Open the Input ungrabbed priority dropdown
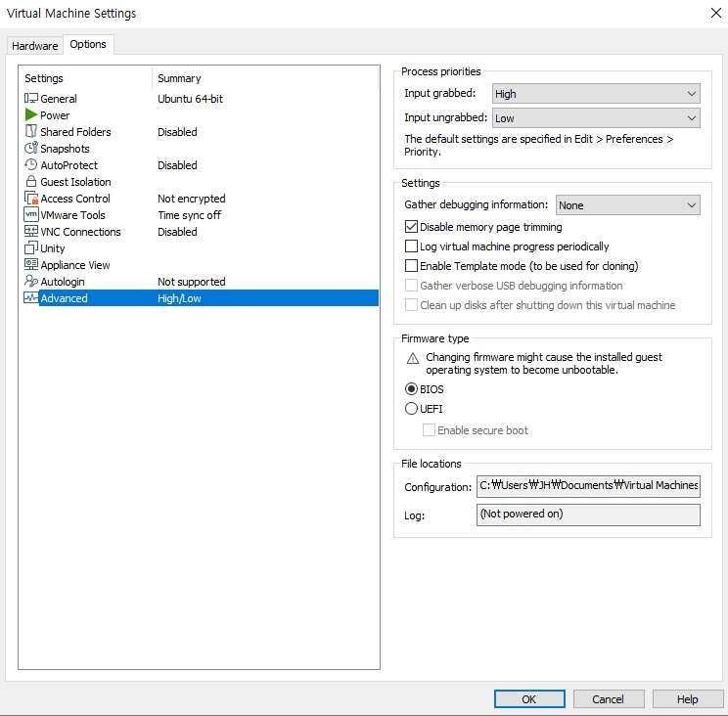Image resolution: width=728 pixels, height=716 pixels. coord(596,118)
